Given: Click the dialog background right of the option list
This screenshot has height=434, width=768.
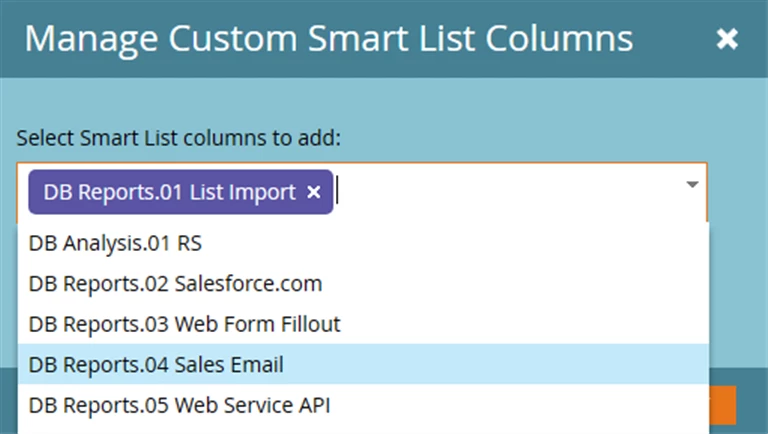Looking at the screenshot, I should [x=738, y=300].
